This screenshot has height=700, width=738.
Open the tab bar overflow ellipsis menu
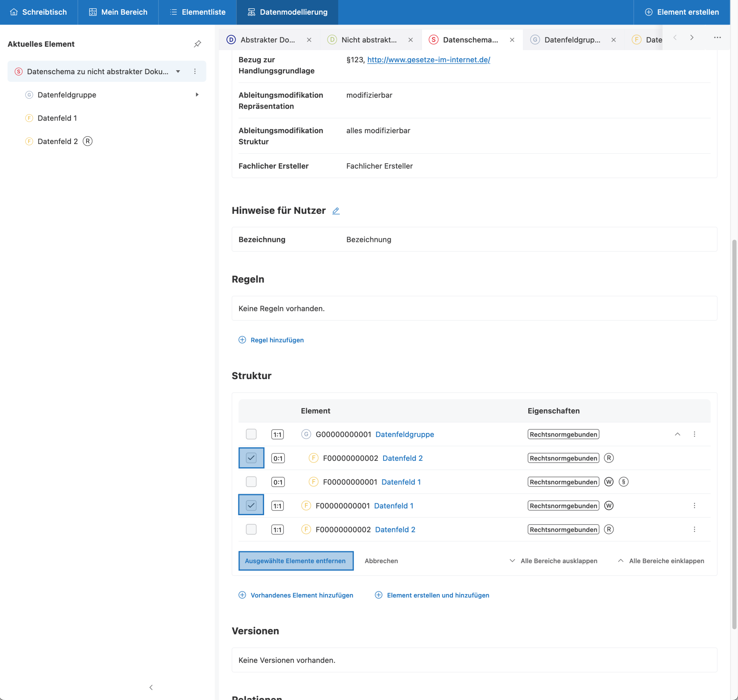pos(717,38)
